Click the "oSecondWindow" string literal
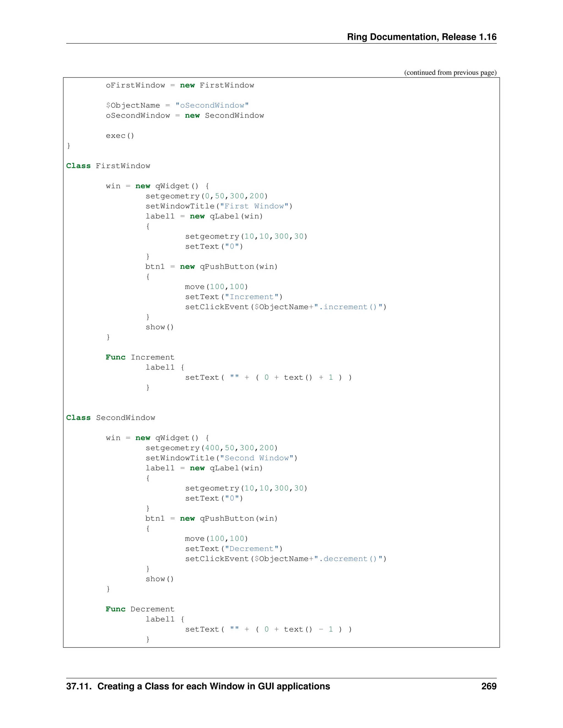The height and width of the screenshot is (728, 563). (212, 106)
